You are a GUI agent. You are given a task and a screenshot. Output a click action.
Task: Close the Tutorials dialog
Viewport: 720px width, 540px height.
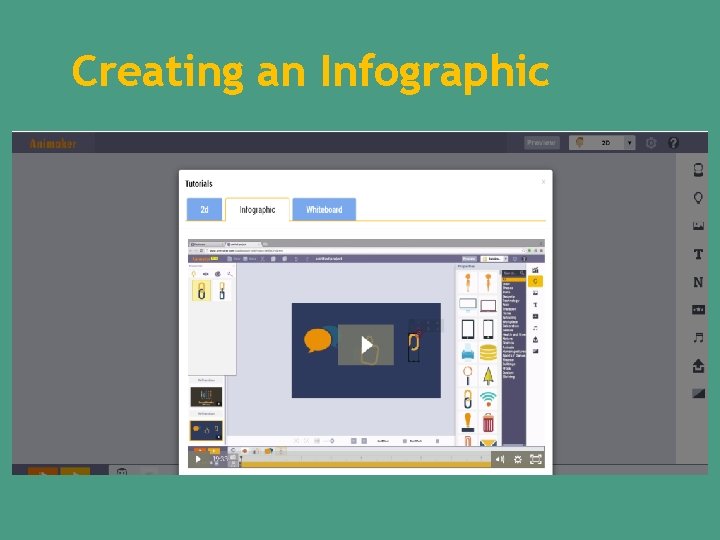543,182
